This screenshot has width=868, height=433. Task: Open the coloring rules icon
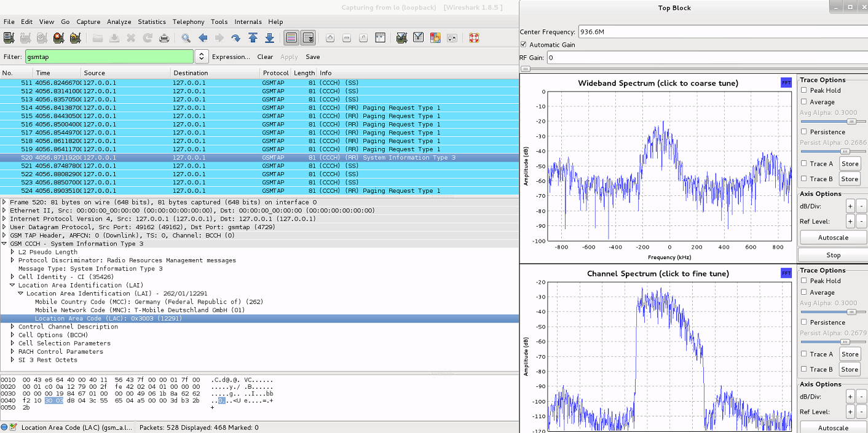(x=435, y=38)
